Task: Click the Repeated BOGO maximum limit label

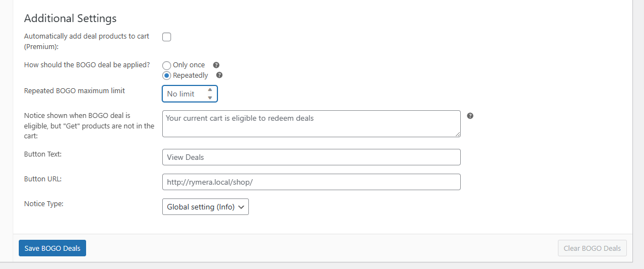Action: coord(74,90)
